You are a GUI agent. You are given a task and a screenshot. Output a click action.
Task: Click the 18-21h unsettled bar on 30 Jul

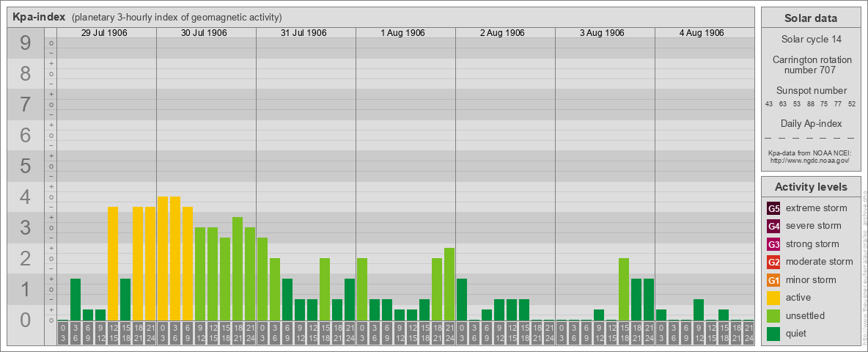pos(238,269)
